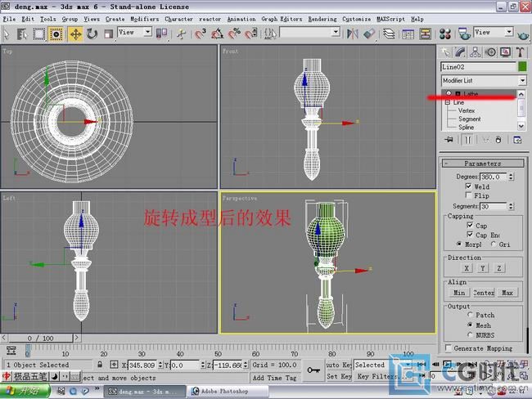Choose the Rectangular Selection Region tool
The height and width of the screenshot is (399, 532).
click(38, 34)
